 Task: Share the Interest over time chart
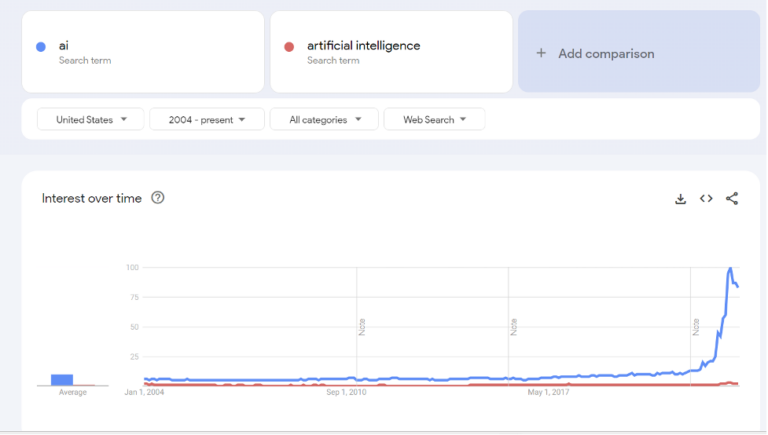(732, 198)
